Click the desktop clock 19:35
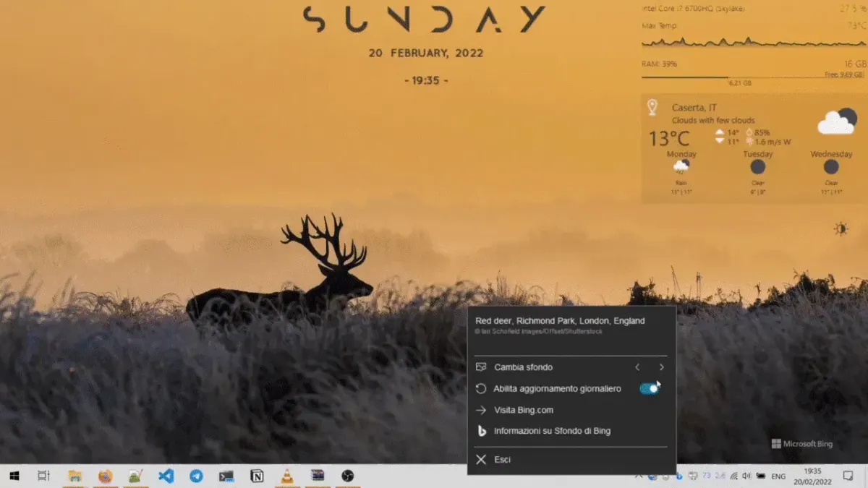 tap(426, 80)
